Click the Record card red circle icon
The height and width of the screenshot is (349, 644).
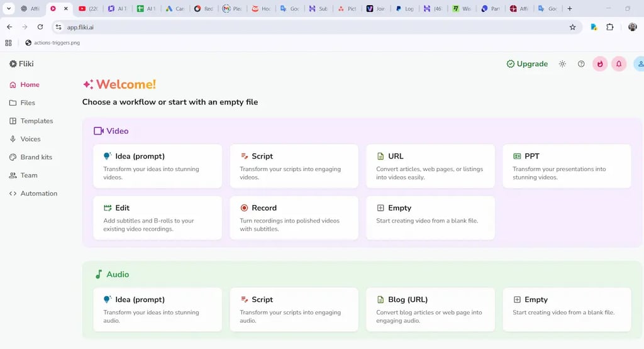(x=244, y=208)
